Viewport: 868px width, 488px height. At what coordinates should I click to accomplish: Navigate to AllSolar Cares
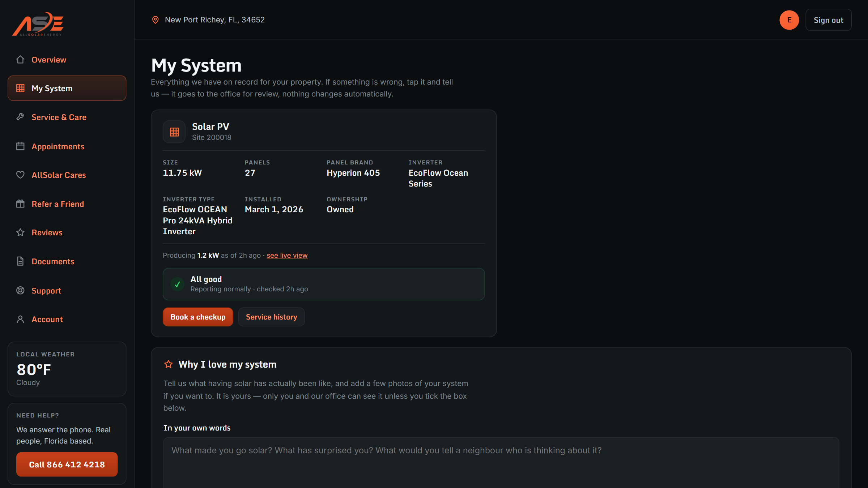[x=67, y=175]
